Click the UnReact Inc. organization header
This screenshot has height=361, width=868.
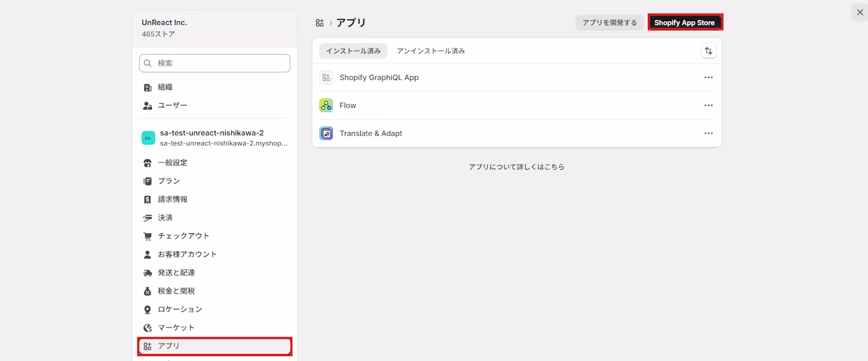[x=164, y=22]
